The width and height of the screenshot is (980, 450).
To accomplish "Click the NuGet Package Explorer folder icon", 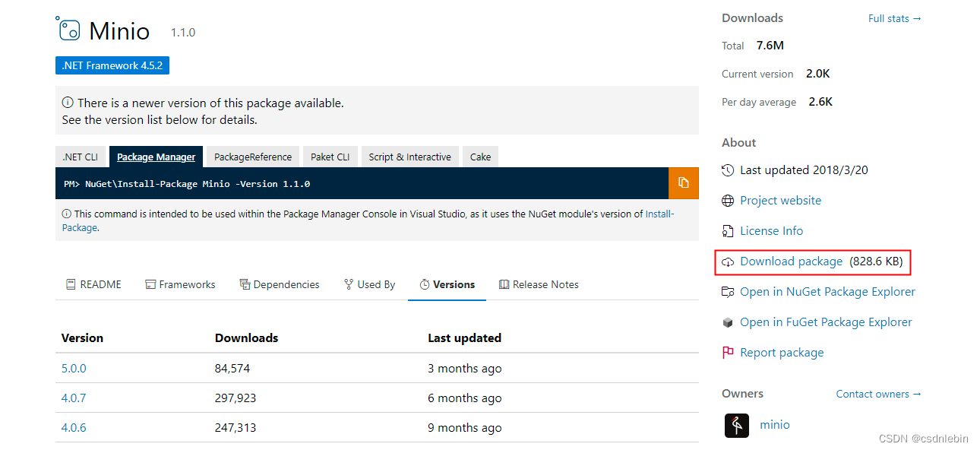I will 728,292.
